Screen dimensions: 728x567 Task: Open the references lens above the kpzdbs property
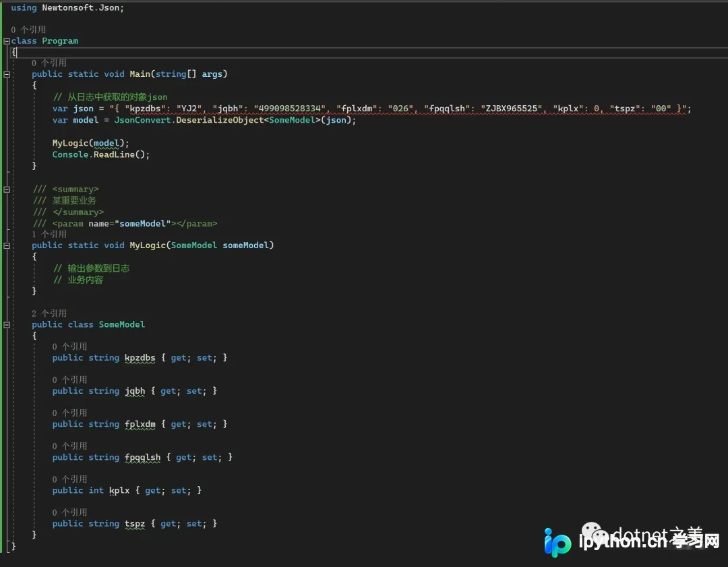pos(69,347)
